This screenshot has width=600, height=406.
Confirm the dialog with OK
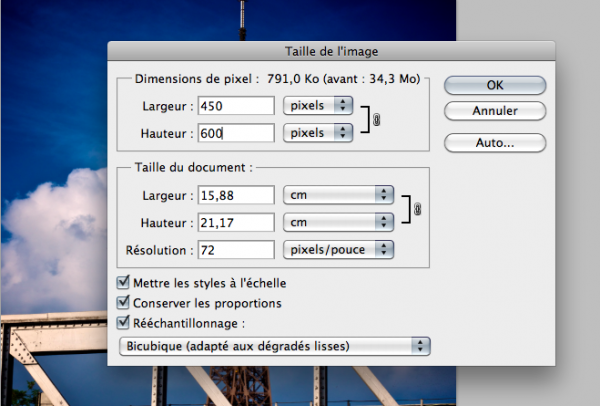click(494, 85)
